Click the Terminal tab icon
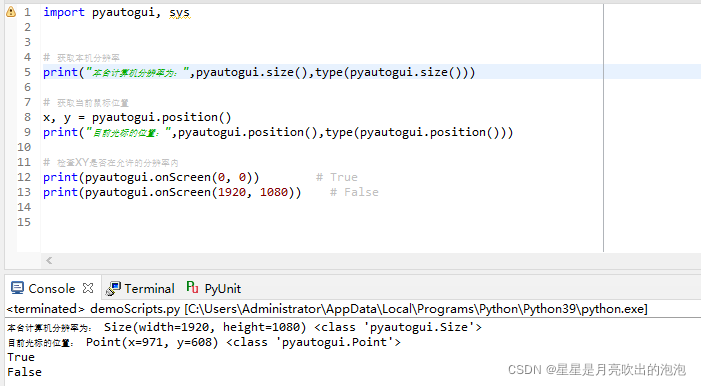The height and width of the screenshot is (386, 701). click(x=113, y=288)
